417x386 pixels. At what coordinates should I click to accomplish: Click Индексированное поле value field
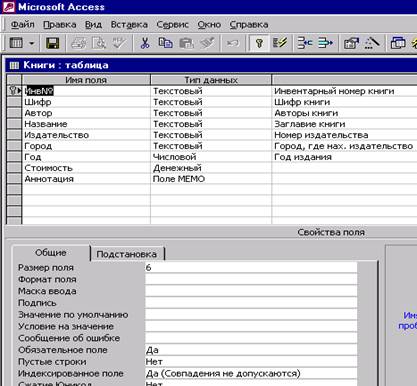[x=251, y=373]
